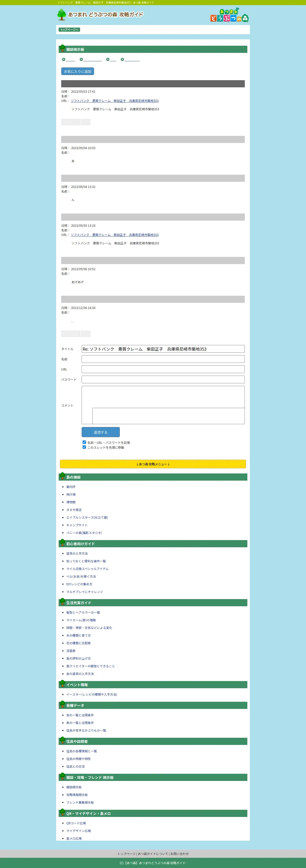Open 道具の入手方法 link
The image size is (306, 868).
point(77,554)
